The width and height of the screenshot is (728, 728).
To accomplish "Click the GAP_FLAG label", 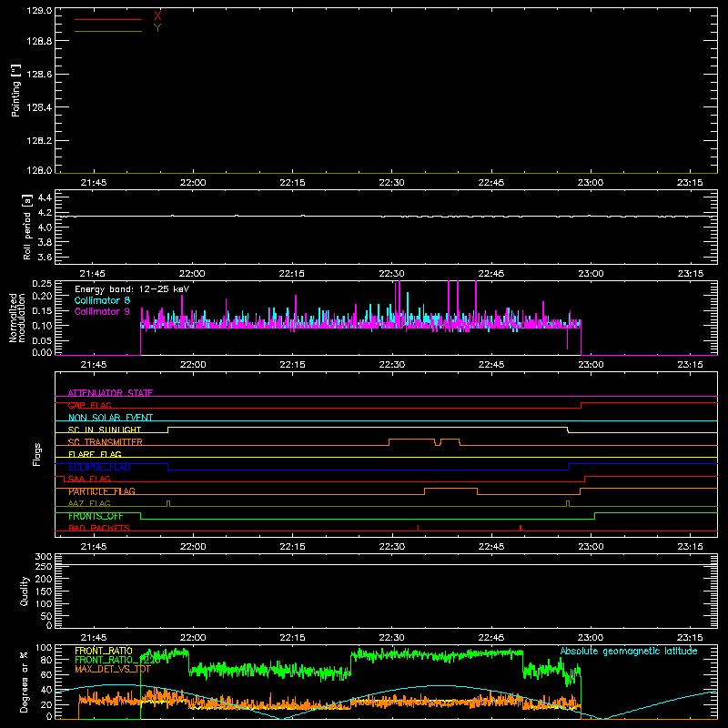I will point(89,405).
